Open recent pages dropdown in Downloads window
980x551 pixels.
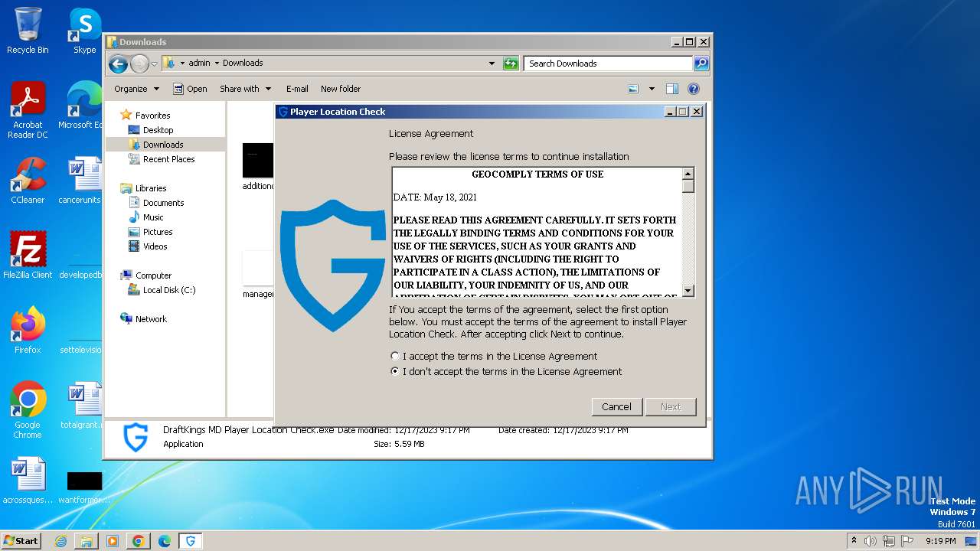[x=154, y=64]
